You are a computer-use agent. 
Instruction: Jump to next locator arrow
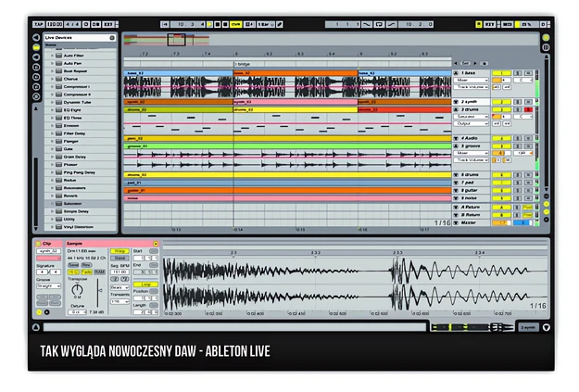coord(475,64)
